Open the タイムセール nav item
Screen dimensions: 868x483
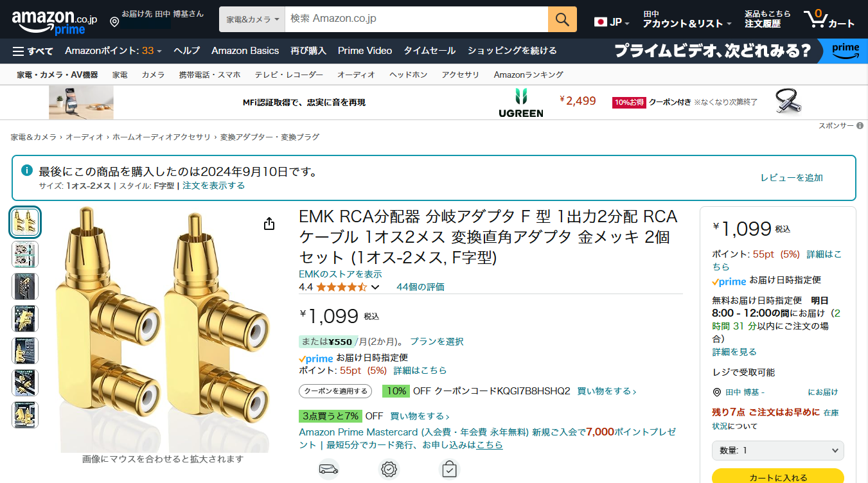[x=429, y=51]
